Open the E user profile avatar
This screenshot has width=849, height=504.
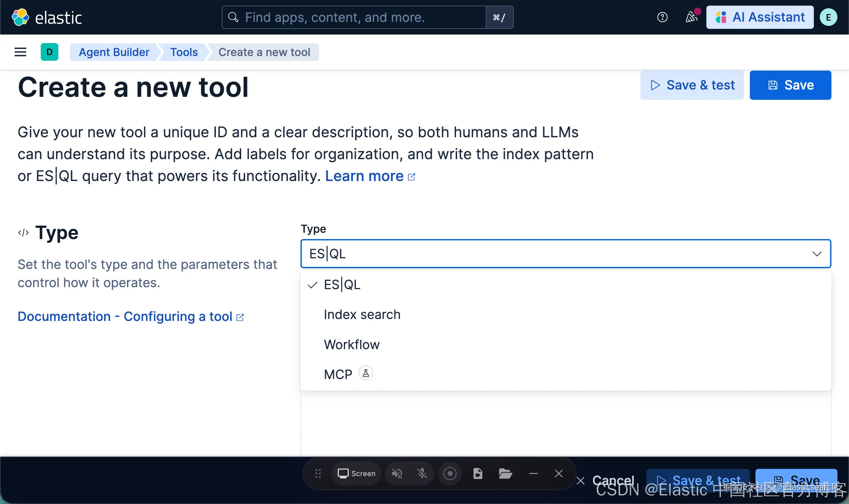pyautogui.click(x=828, y=17)
